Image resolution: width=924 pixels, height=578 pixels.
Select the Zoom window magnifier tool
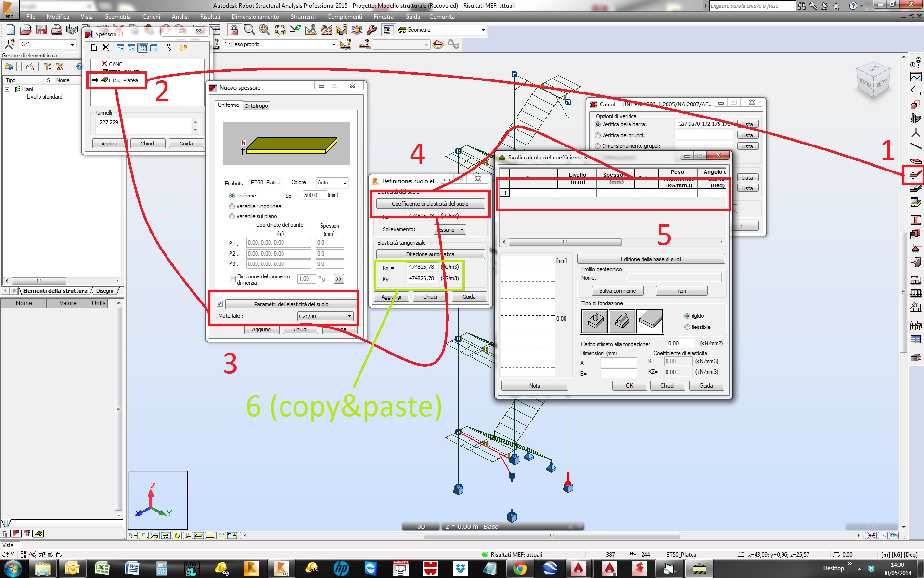click(x=249, y=30)
